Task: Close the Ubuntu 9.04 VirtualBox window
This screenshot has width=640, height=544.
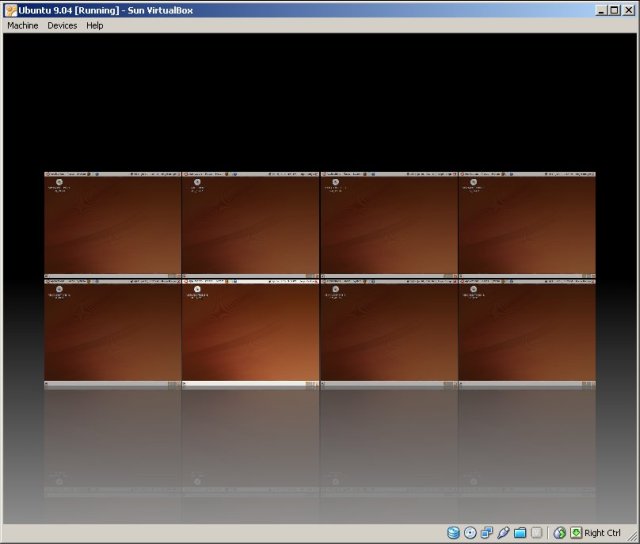Action: 629,10
